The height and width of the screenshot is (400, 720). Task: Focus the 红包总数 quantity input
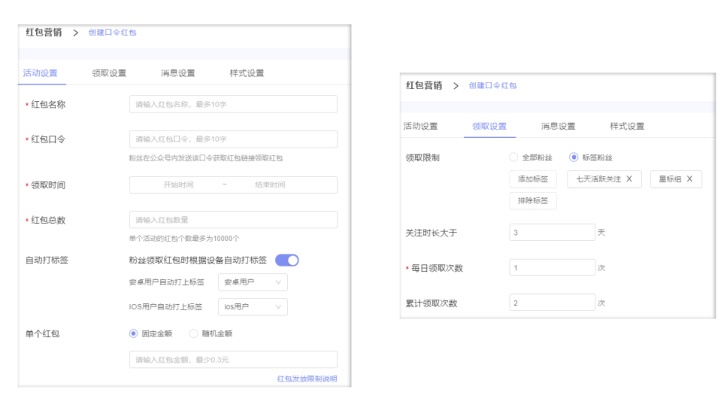[x=233, y=220]
